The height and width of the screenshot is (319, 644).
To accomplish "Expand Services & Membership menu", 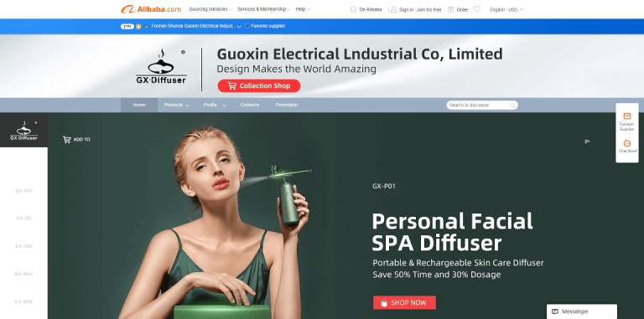I will click(x=264, y=9).
